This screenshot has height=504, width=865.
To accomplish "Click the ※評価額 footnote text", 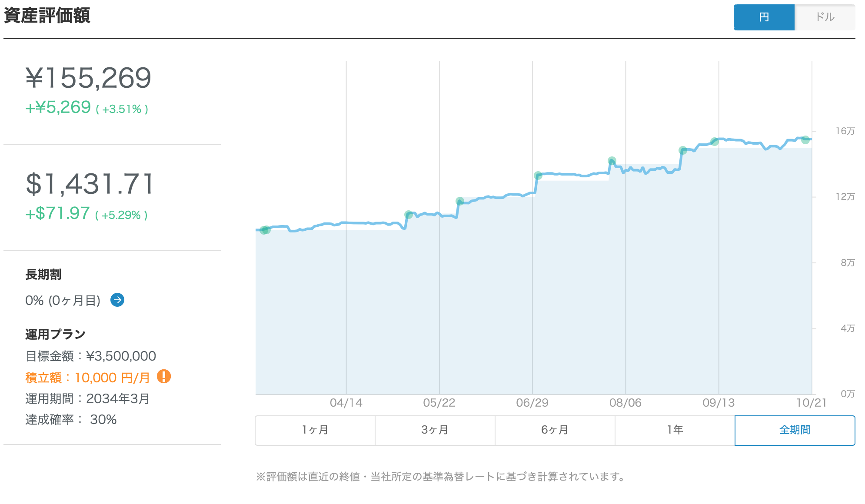I will [441, 477].
